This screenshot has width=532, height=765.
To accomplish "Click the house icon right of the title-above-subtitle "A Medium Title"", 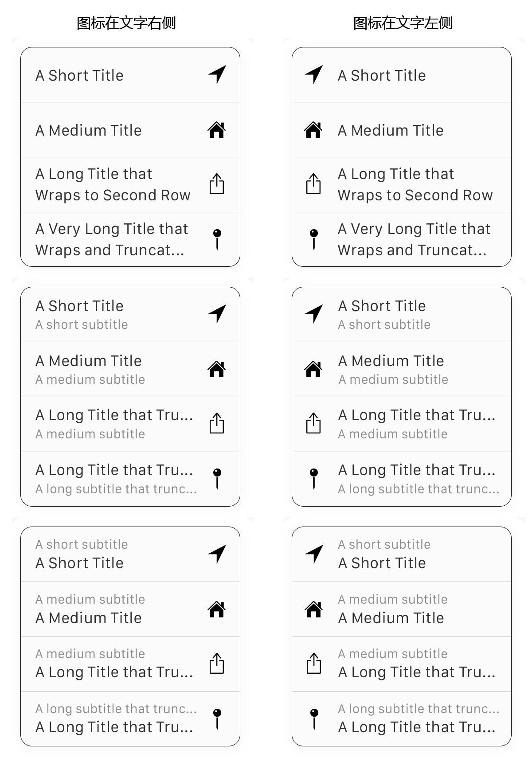I will click(217, 369).
